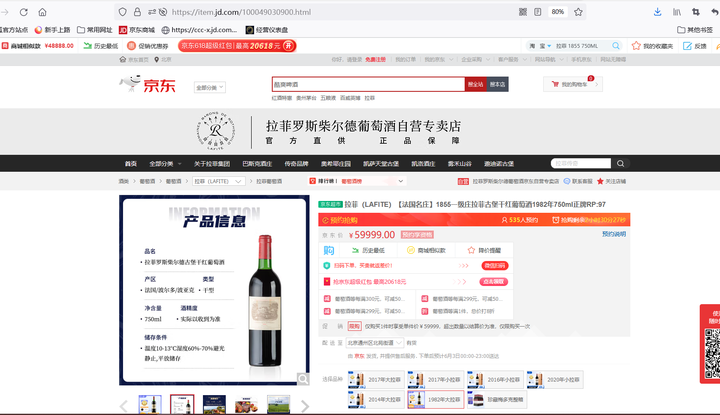Click the 免费注册 link
Image resolution: width=720 pixels, height=415 pixels.
coord(375,60)
